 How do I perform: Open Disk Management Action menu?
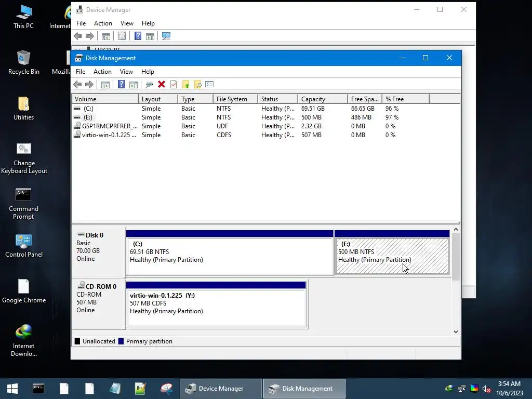[x=102, y=72]
